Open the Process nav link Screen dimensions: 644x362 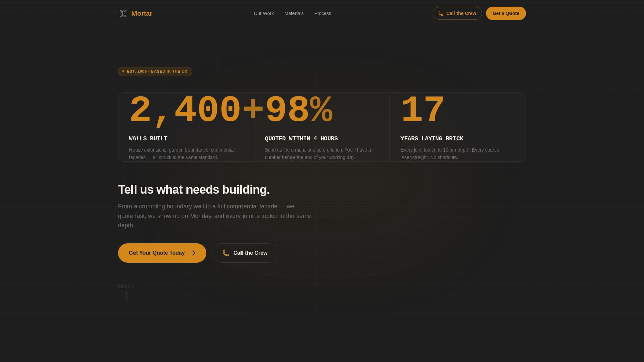tap(323, 13)
